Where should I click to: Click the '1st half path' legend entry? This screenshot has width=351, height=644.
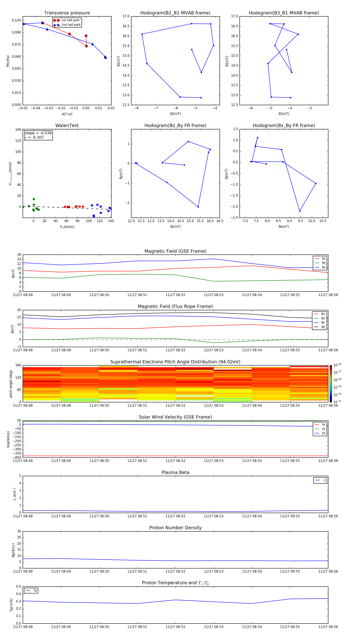(66, 20)
